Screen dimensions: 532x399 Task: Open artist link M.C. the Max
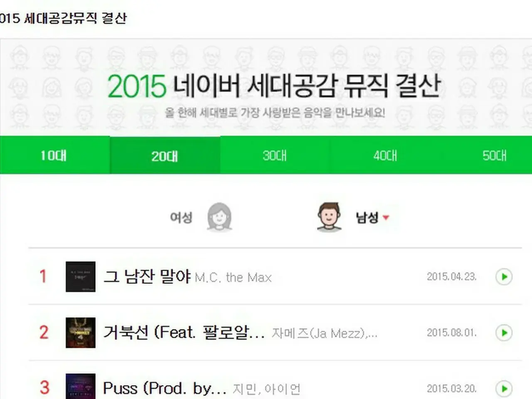[233, 278]
